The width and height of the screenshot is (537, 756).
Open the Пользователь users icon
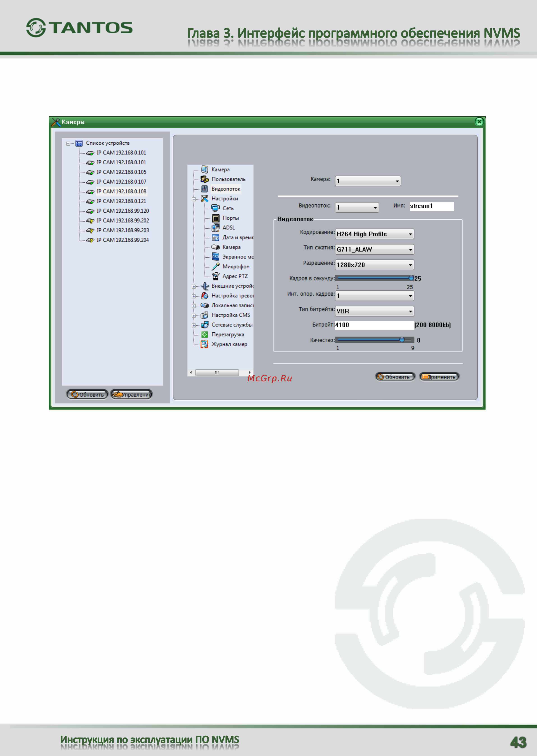tap(205, 179)
